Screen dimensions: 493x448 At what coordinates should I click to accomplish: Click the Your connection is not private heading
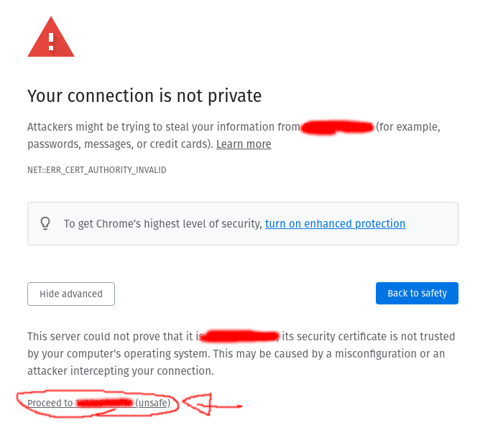pos(144,95)
